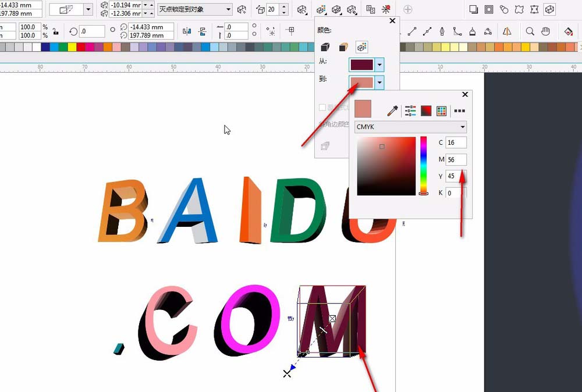The width and height of the screenshot is (582, 392).
Task: Close the color picker popup
Action: click(x=464, y=95)
